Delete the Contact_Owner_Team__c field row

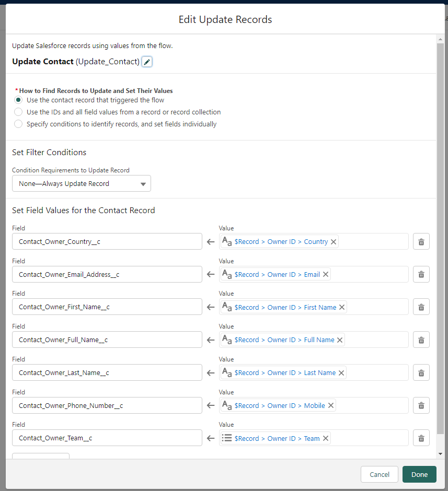(421, 438)
